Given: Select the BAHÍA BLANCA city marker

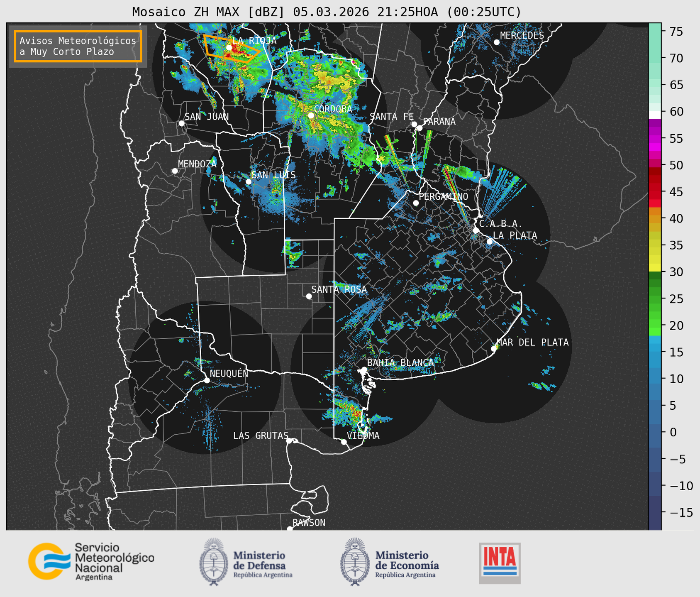Looking at the screenshot, I should [x=364, y=369].
